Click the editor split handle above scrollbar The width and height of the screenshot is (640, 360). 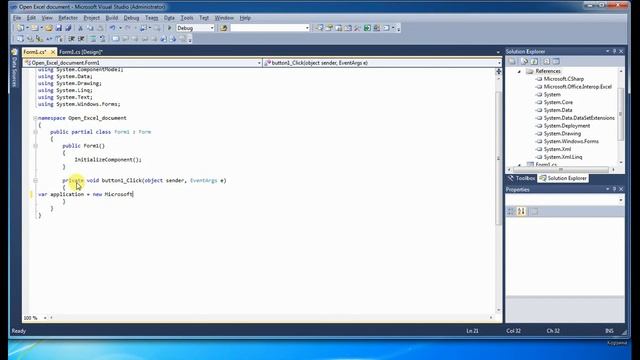(x=498, y=71)
